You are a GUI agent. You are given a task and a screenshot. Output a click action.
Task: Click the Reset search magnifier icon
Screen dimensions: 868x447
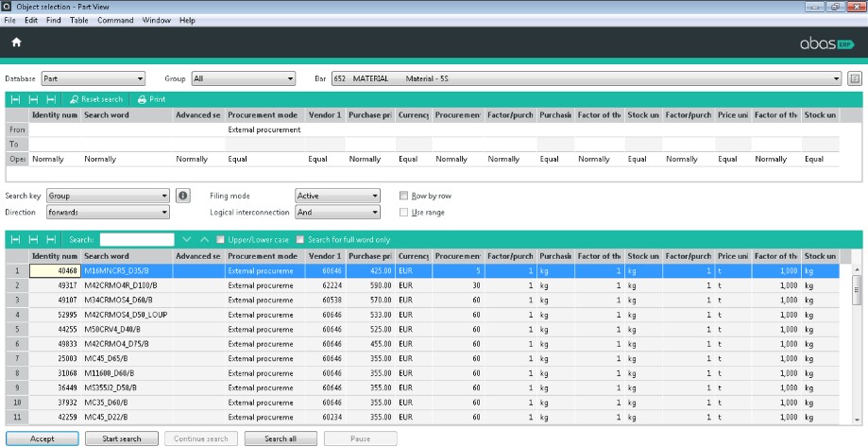(74, 100)
